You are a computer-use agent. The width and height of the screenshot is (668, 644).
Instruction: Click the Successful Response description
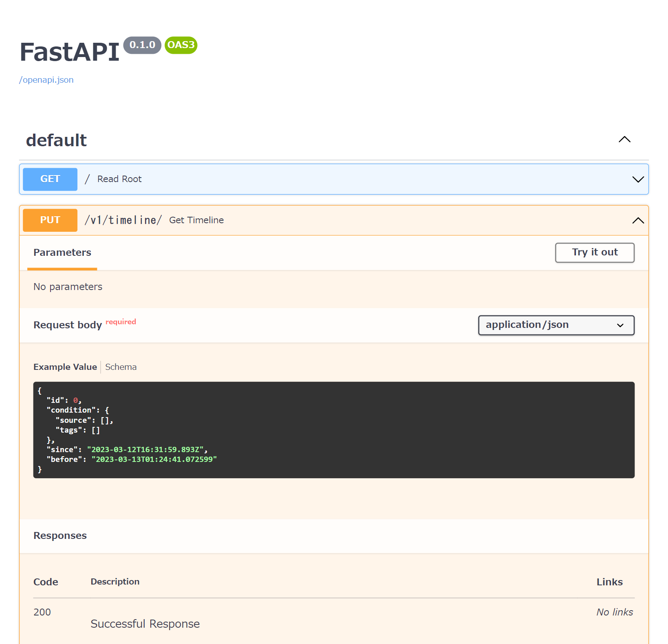[145, 624]
